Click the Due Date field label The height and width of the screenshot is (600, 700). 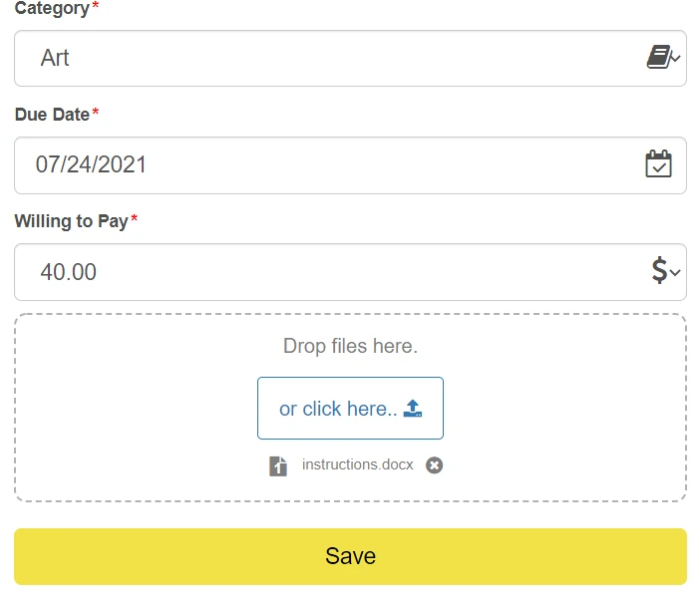pos(52,115)
